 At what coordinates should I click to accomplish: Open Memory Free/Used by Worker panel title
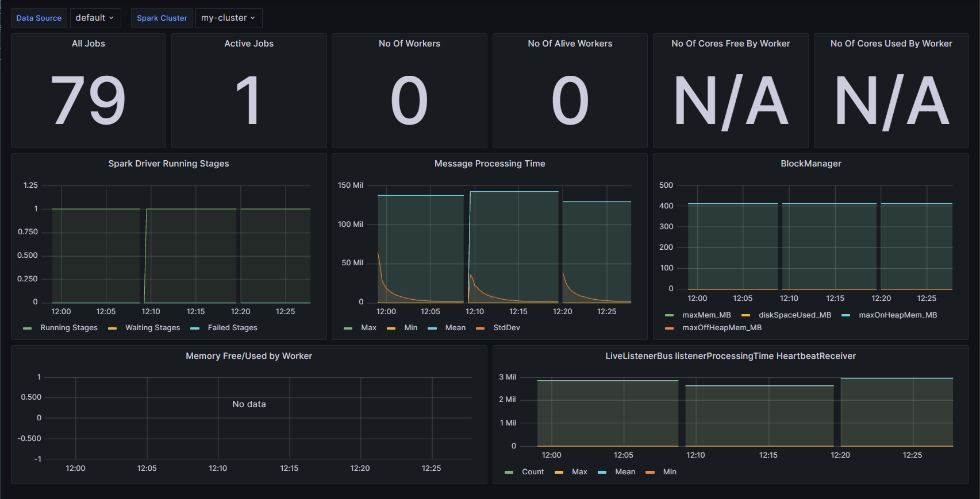click(x=249, y=356)
